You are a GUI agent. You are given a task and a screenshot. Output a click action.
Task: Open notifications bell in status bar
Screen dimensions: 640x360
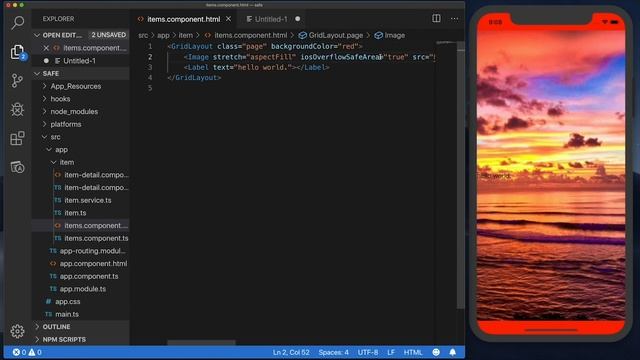pyautogui.click(x=453, y=352)
